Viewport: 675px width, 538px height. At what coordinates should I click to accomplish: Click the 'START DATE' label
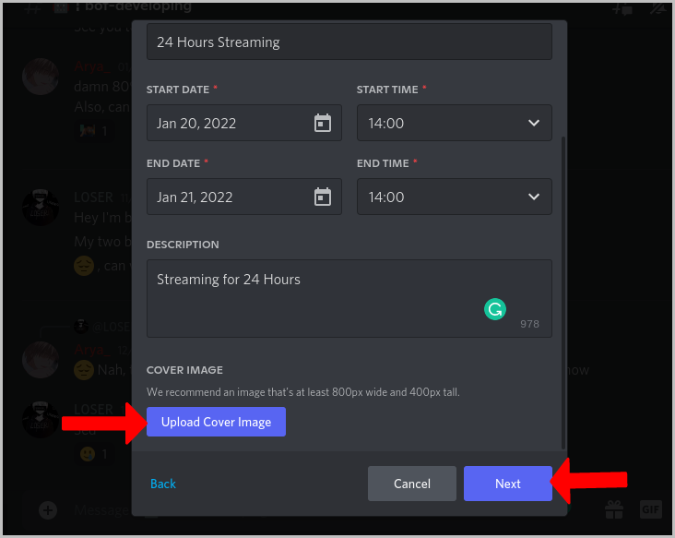click(178, 90)
